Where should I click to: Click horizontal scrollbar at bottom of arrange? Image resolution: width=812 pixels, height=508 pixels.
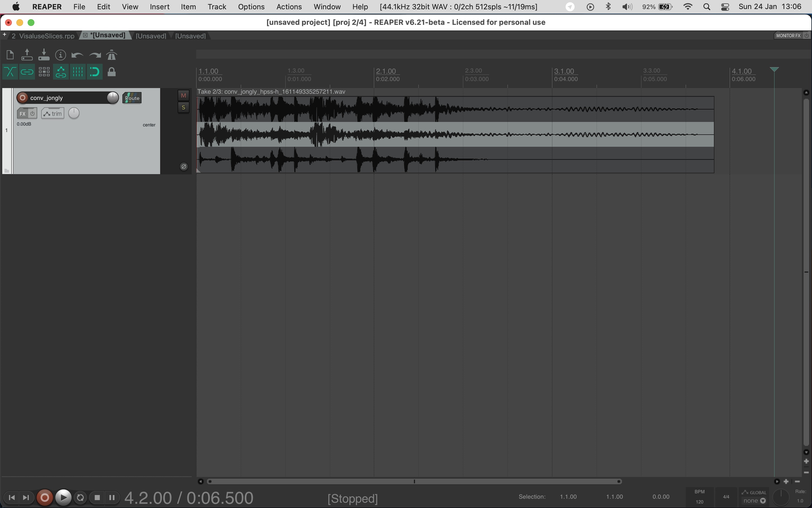point(414,481)
